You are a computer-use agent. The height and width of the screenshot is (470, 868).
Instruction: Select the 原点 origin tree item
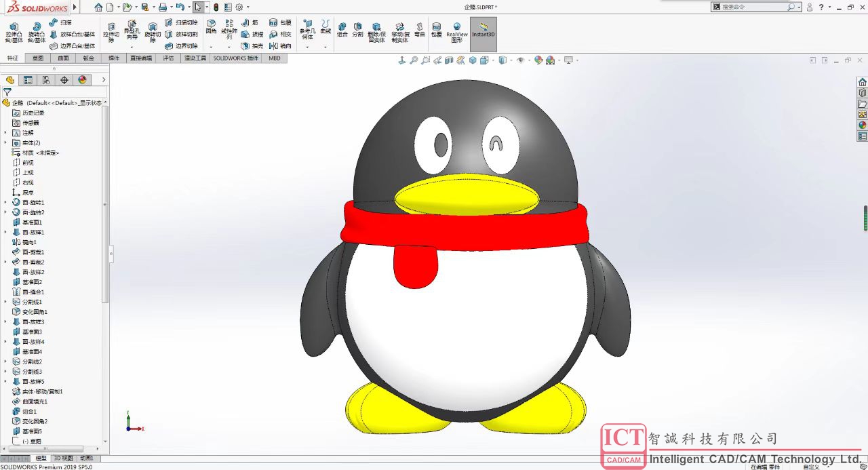tap(23, 193)
